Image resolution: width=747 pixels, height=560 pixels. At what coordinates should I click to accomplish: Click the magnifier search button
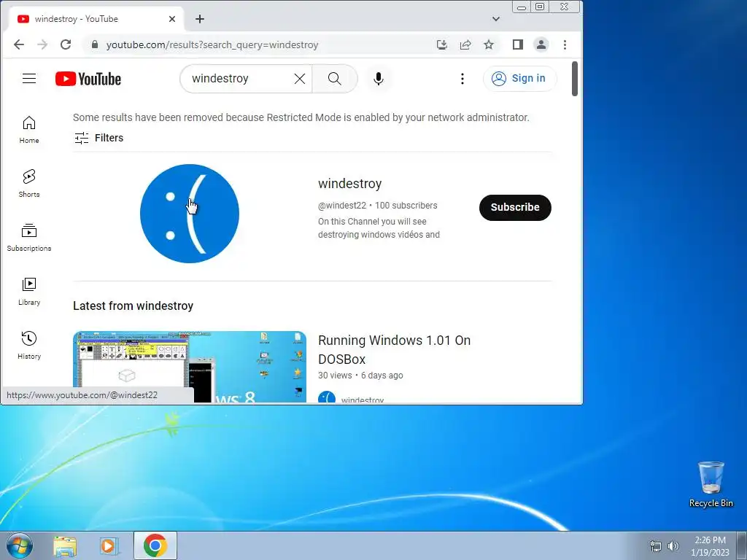(334, 79)
